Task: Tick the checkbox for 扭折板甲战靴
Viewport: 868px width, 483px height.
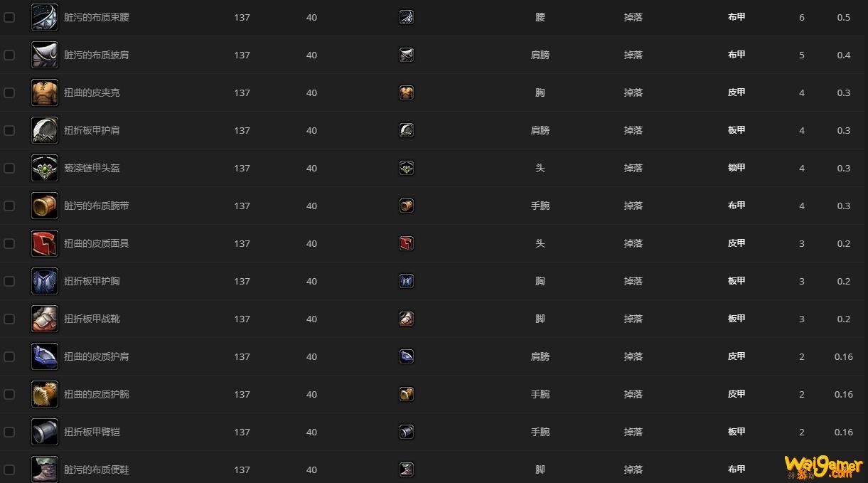Action: pos(9,319)
